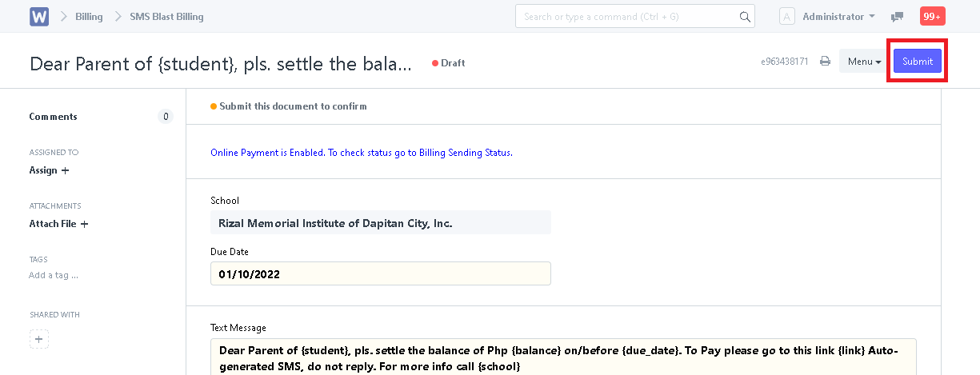Click the document title heading
The width and height of the screenshot is (980, 375).
click(x=221, y=64)
